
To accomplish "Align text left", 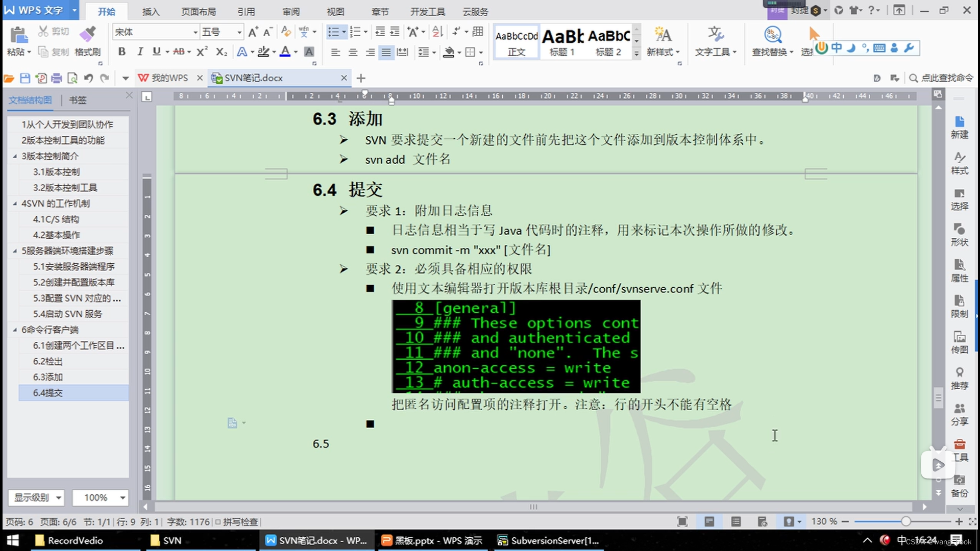I will coord(335,52).
